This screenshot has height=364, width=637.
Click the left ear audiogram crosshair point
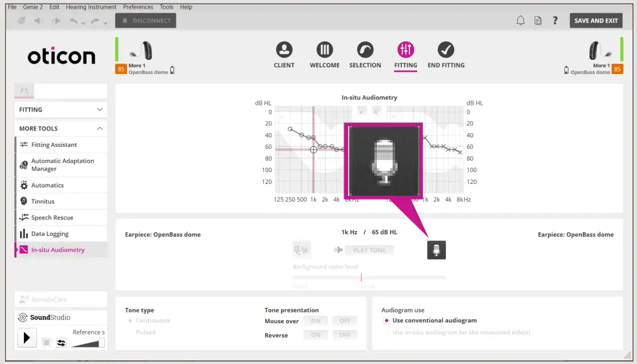pyautogui.click(x=313, y=149)
